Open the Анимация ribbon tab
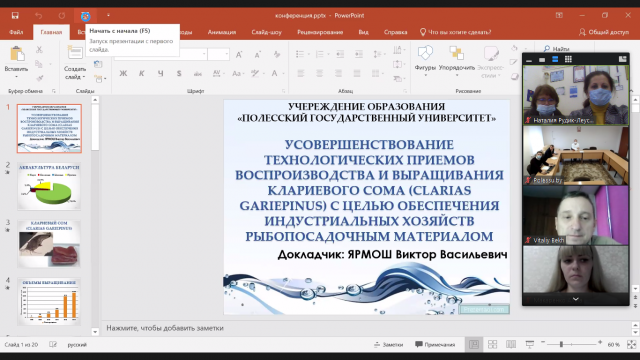640x360 pixels. 222,32
